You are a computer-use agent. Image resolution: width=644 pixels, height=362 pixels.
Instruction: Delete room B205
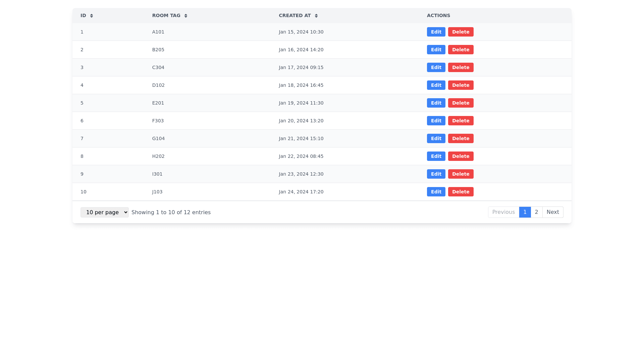coord(460,50)
